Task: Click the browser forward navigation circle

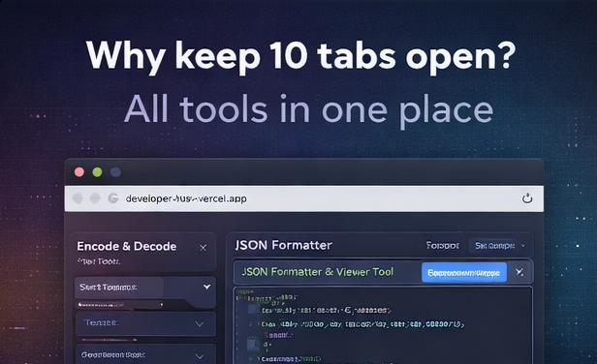Action: [x=95, y=198]
